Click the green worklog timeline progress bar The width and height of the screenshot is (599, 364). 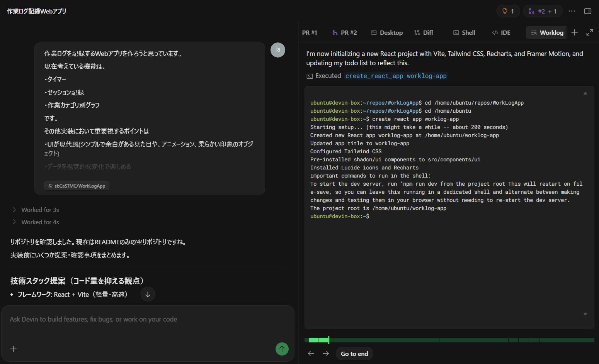click(449, 340)
